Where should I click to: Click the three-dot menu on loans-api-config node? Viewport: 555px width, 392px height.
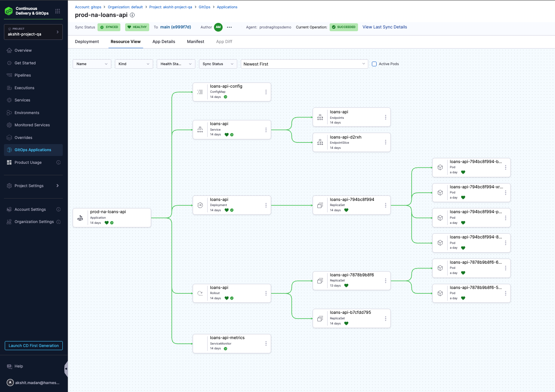(266, 92)
